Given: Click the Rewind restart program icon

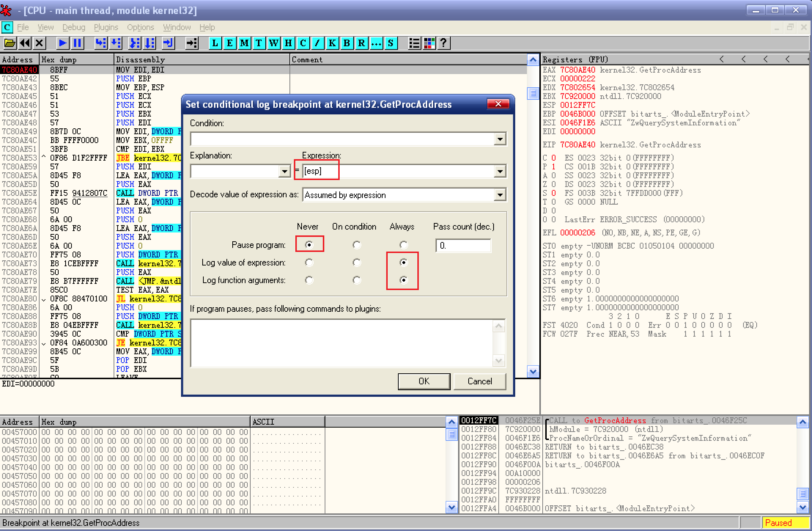Looking at the screenshot, I should click(25, 43).
